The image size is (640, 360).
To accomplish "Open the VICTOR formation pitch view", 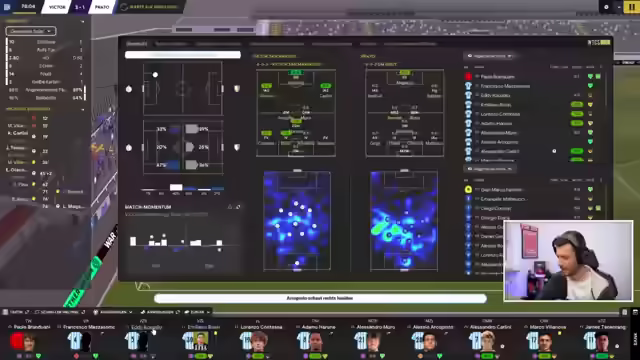I will tap(296, 113).
